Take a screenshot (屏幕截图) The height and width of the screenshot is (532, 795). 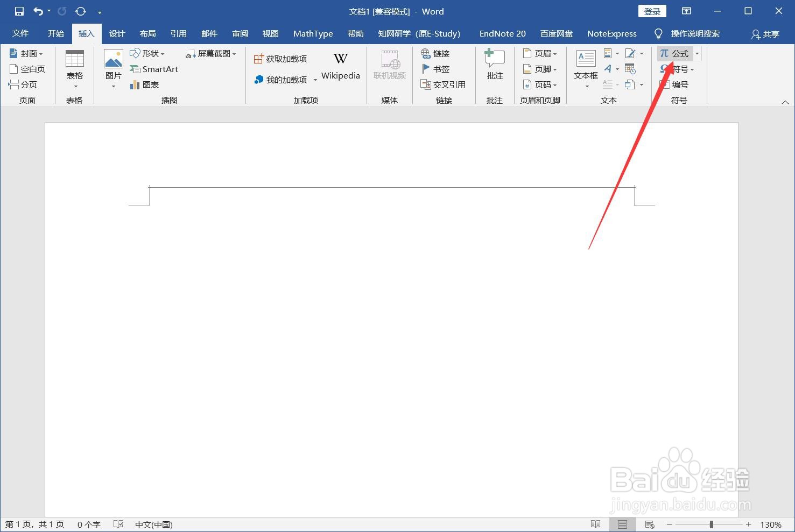[210, 53]
